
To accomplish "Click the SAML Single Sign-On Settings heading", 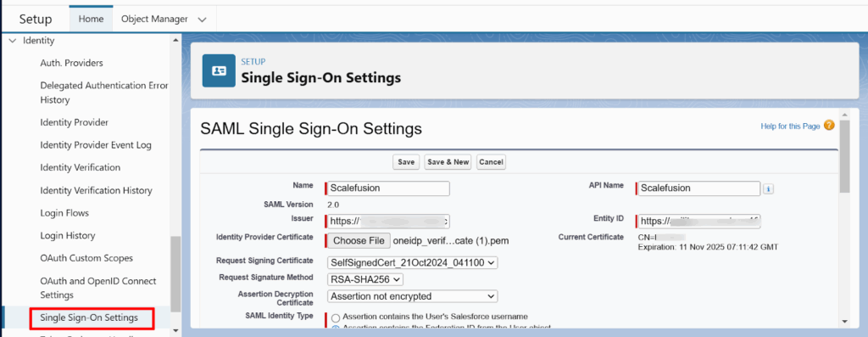I will pos(311,128).
